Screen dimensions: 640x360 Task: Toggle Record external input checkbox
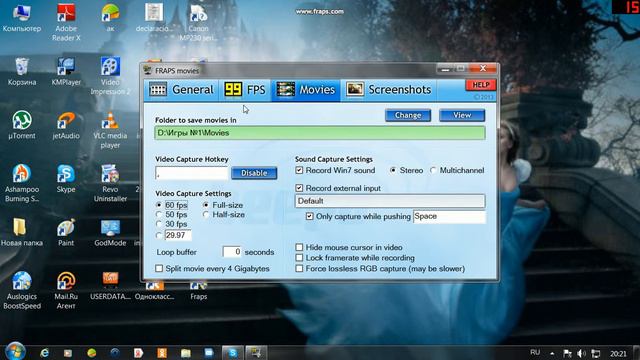click(299, 188)
